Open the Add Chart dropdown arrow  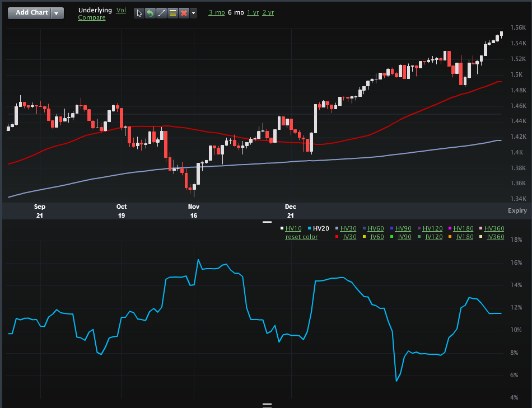coord(57,13)
